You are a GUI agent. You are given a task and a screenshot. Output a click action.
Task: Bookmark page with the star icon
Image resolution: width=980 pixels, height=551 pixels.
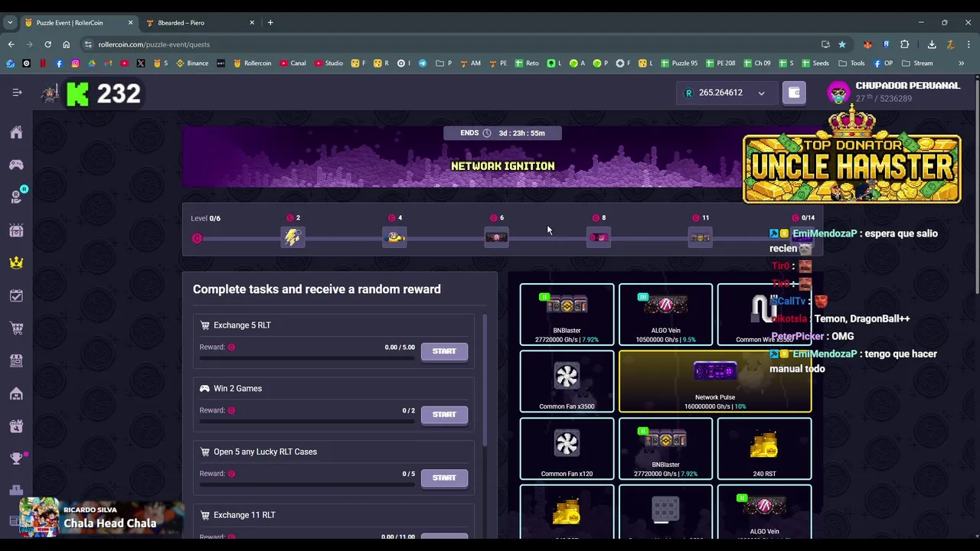point(842,44)
